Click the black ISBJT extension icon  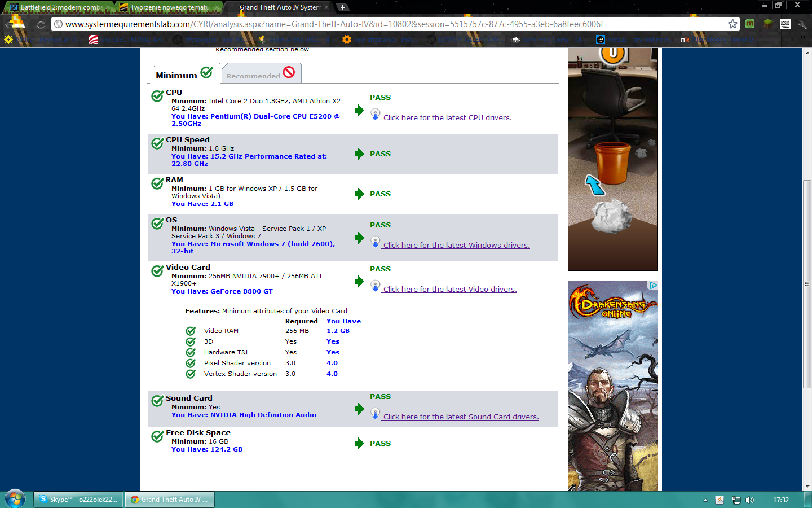pos(785,24)
